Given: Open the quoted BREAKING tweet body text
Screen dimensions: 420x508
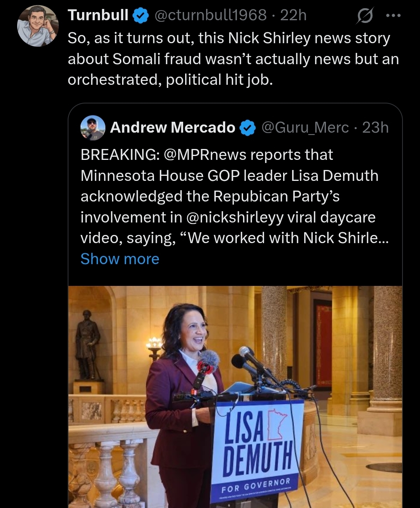Looking at the screenshot, I should coord(234,196).
